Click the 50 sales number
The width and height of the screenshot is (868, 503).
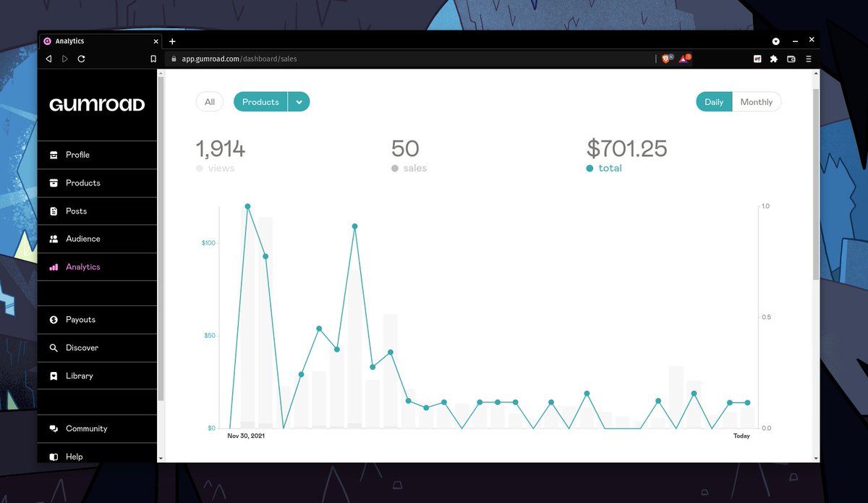coord(405,148)
